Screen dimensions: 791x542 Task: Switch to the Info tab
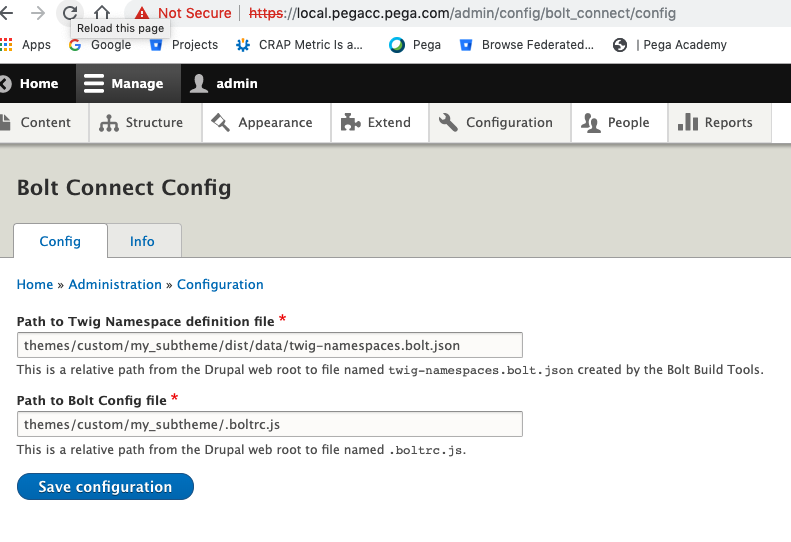[x=142, y=241]
